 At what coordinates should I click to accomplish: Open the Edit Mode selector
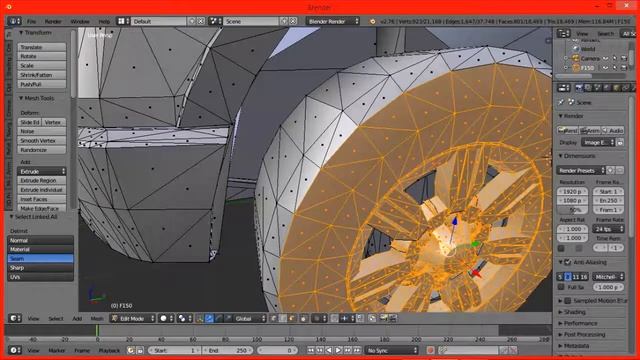point(133,318)
